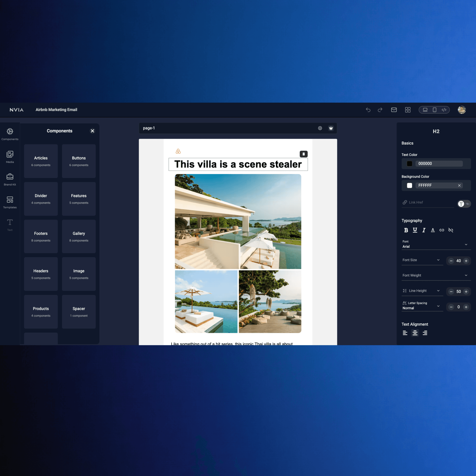Delete the selected heading with trash icon
The height and width of the screenshot is (476, 476).
click(303, 154)
